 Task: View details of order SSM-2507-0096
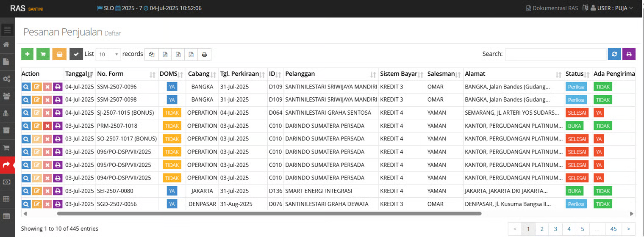(26, 87)
